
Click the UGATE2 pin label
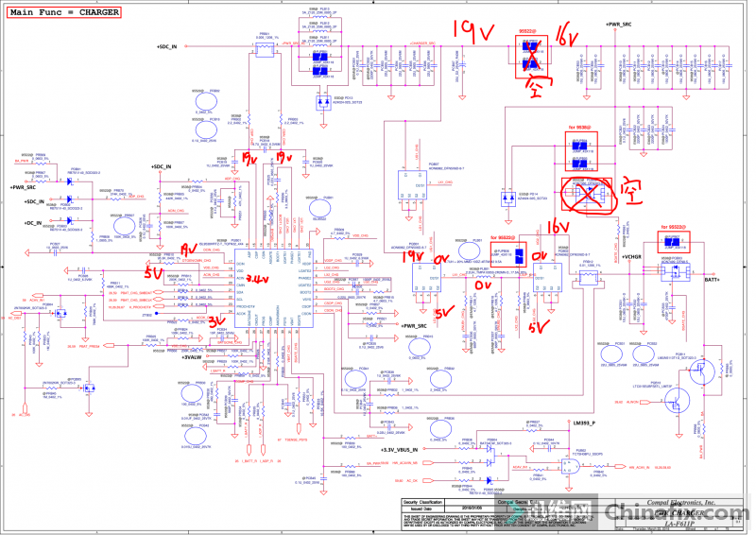coord(305,285)
